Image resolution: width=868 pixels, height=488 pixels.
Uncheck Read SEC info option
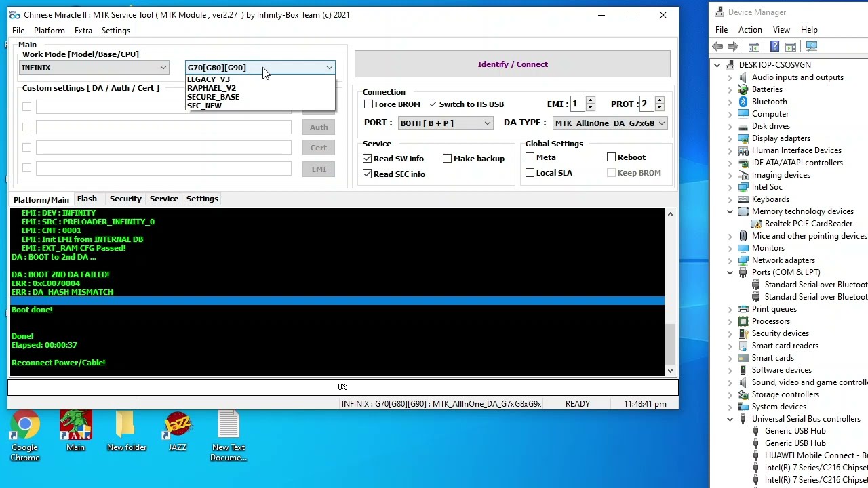[368, 174]
